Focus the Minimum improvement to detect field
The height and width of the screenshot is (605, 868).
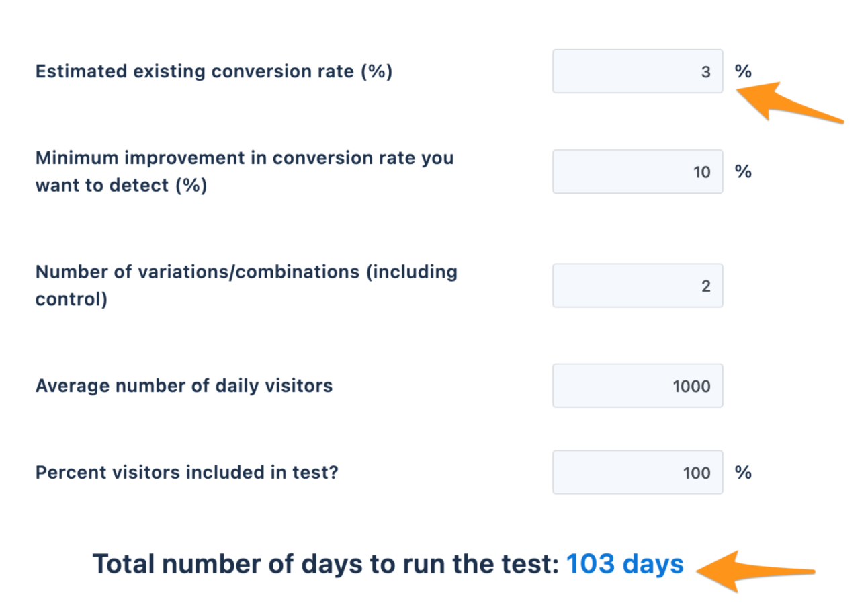(637, 171)
